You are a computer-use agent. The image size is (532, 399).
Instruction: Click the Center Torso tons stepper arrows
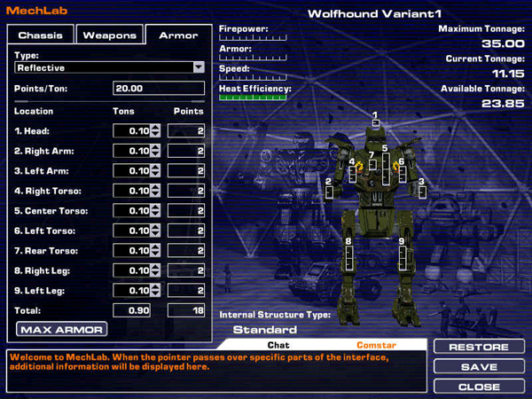pyautogui.click(x=156, y=211)
